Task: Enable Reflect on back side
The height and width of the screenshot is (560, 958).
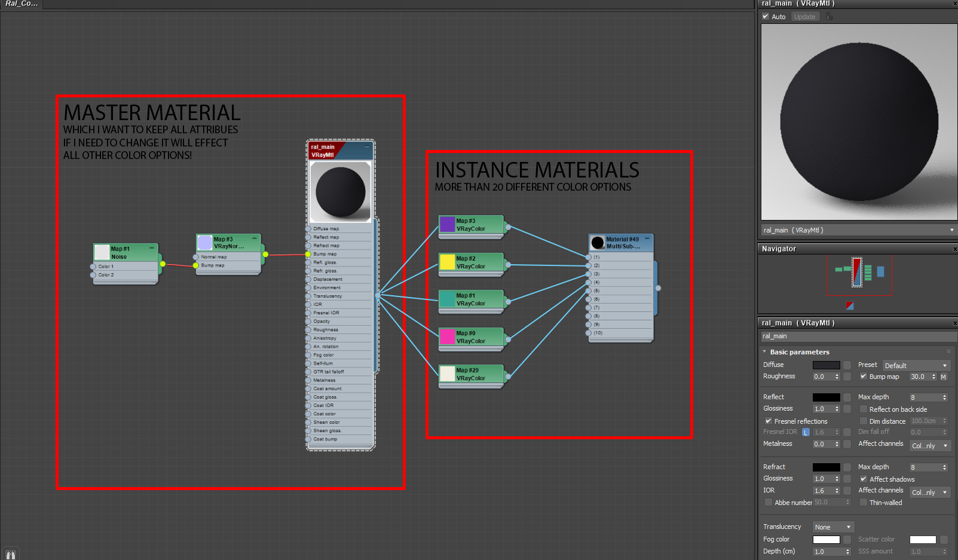Action: pyautogui.click(x=864, y=409)
